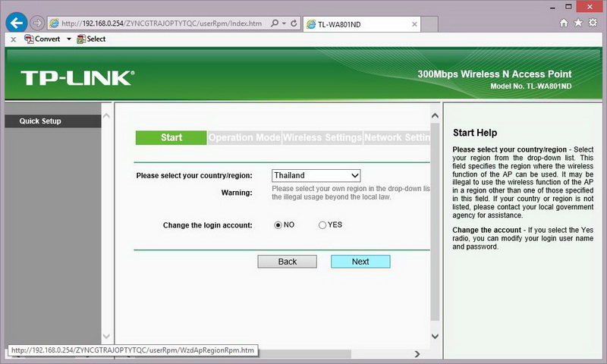Viewport: 607px width, 364px height.
Task: Minimize the browser window
Action: [x=552, y=7]
